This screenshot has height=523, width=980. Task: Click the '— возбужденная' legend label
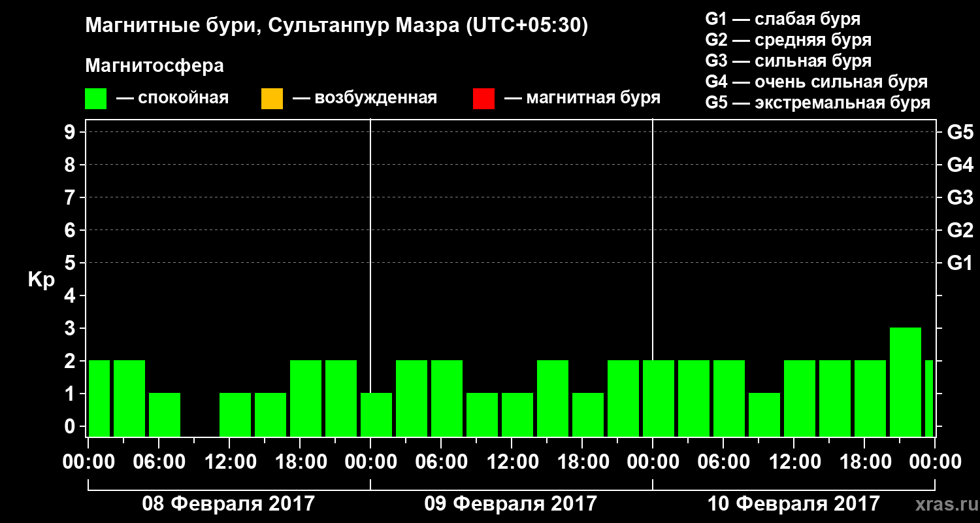pos(365,99)
